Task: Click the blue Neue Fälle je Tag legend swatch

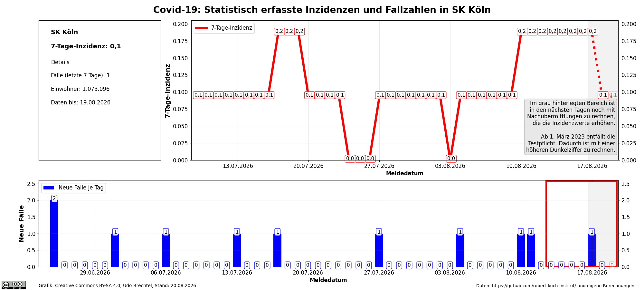Action: point(49,188)
